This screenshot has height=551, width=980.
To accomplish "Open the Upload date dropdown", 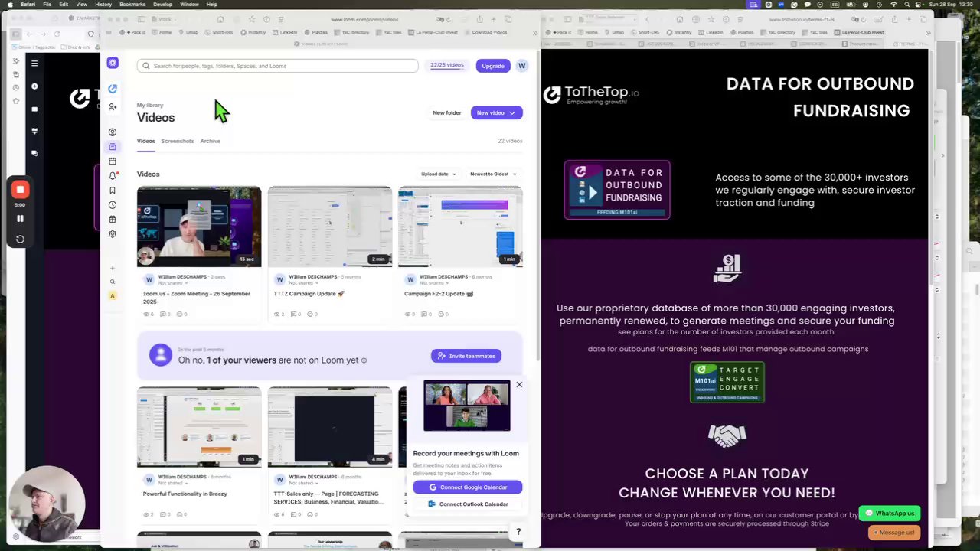I will 439,174.
